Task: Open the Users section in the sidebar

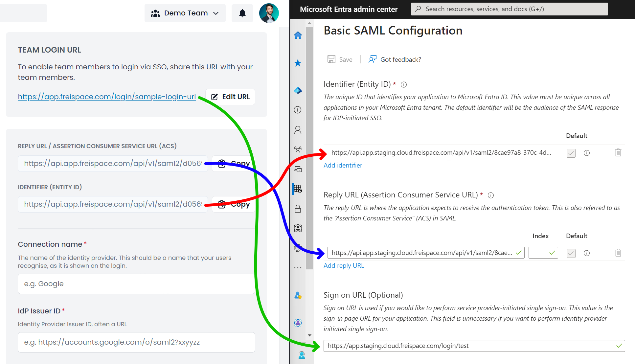Action: (298, 130)
